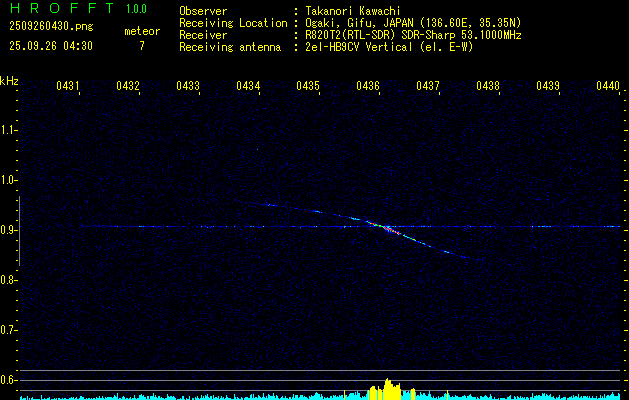
Task: Select the filename 2509260430.png
Action: (51, 26)
